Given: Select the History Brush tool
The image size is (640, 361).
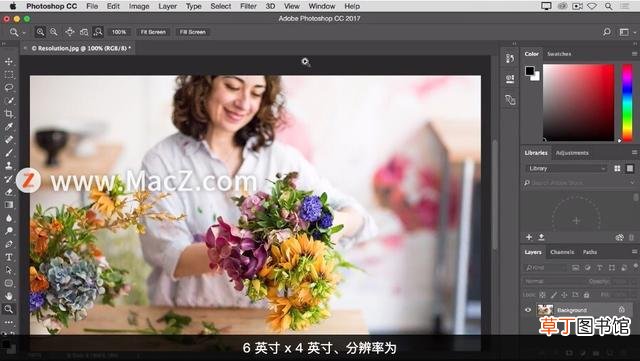Looking at the screenshot, I should [x=9, y=178].
